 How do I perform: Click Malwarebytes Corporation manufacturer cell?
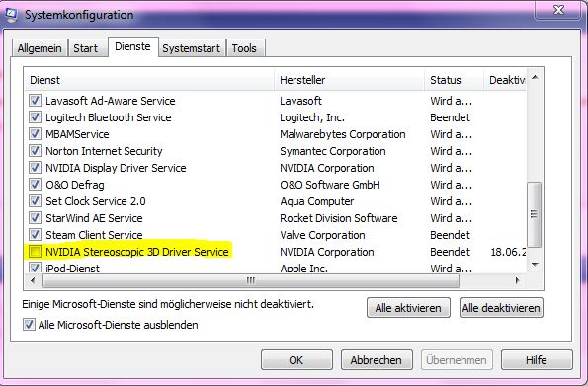[342, 134]
